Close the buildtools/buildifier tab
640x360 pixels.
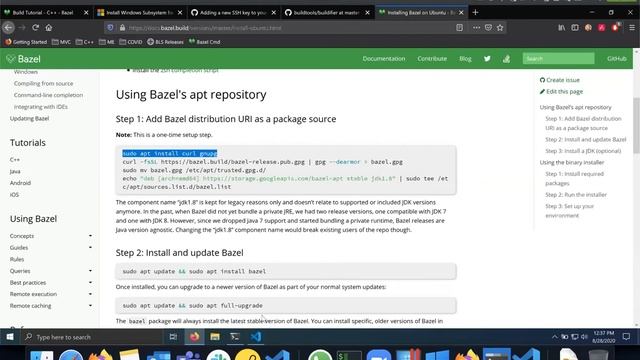pos(367,13)
